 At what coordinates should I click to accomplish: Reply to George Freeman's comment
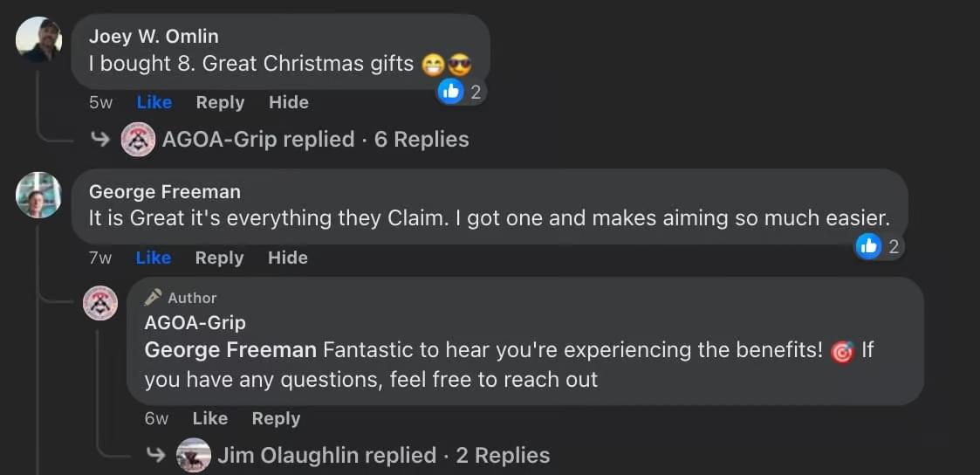pyautogui.click(x=219, y=258)
